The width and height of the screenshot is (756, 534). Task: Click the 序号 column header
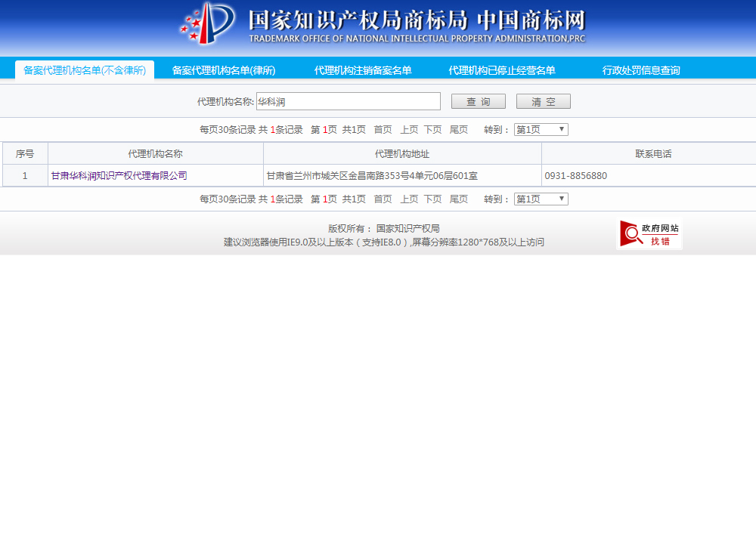click(x=25, y=153)
